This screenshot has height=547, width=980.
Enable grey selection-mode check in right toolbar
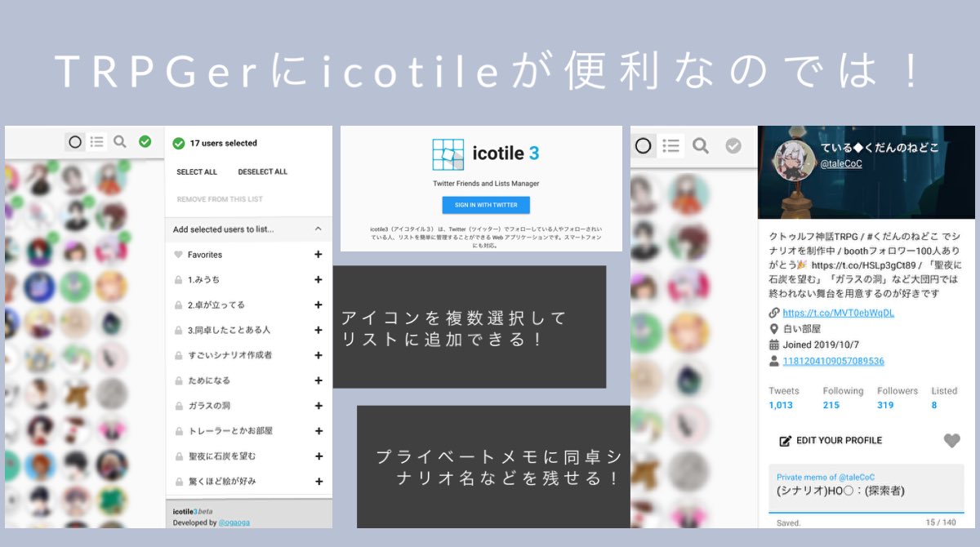[733, 146]
